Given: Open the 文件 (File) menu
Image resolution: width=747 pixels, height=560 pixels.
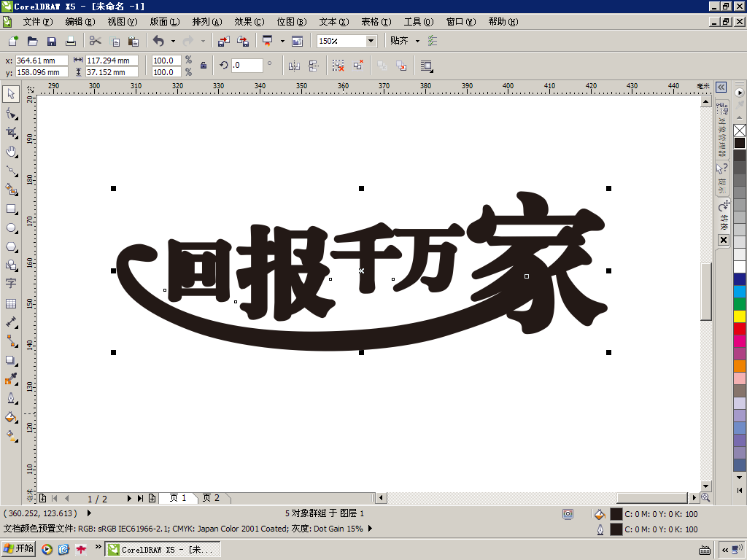Looking at the screenshot, I should coord(38,22).
